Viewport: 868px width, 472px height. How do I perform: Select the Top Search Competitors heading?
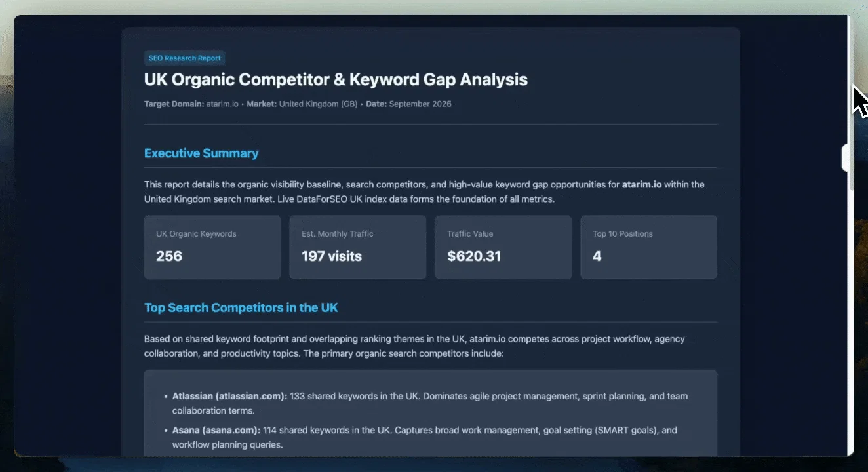point(241,307)
